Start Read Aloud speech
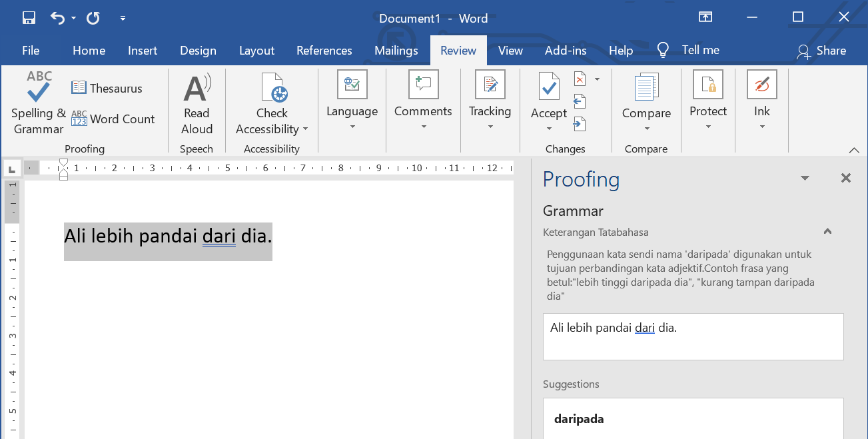This screenshot has width=868, height=439. [197, 105]
